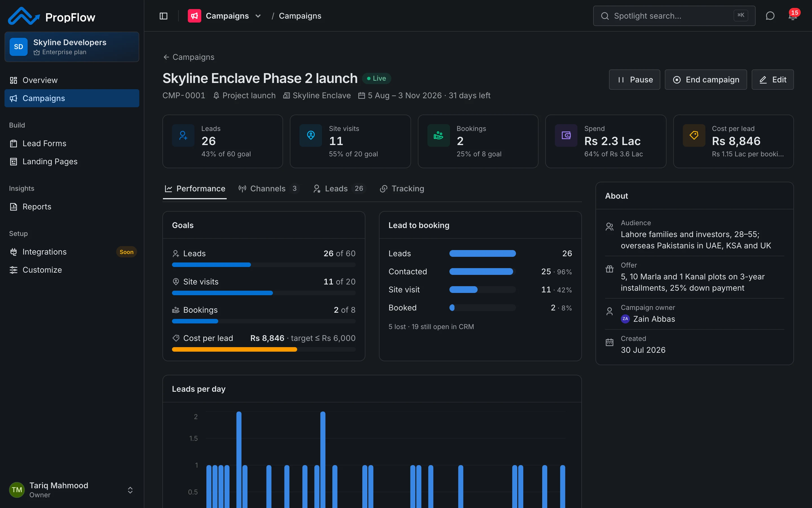The height and width of the screenshot is (508, 812).
Task: Open Integrations in the sidebar
Action: click(72, 252)
